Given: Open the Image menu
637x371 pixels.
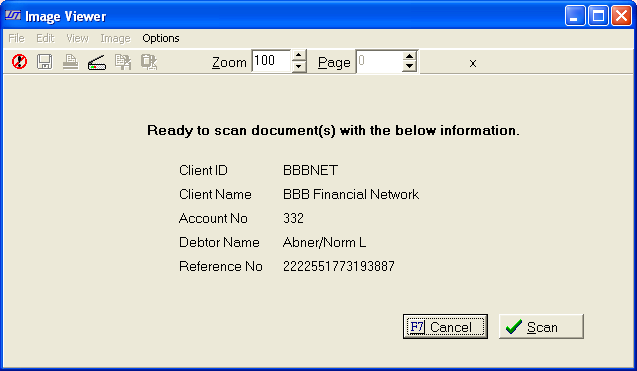Looking at the screenshot, I should coord(115,38).
